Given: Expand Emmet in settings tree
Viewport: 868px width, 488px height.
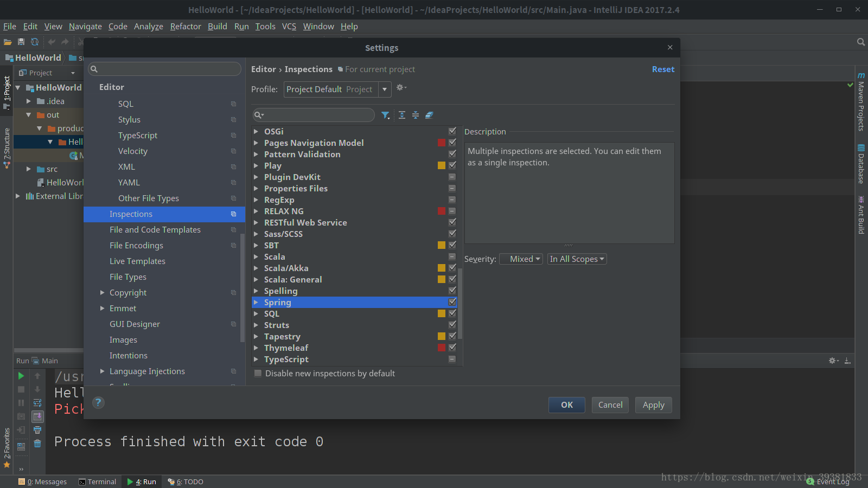Looking at the screenshot, I should click(x=102, y=308).
